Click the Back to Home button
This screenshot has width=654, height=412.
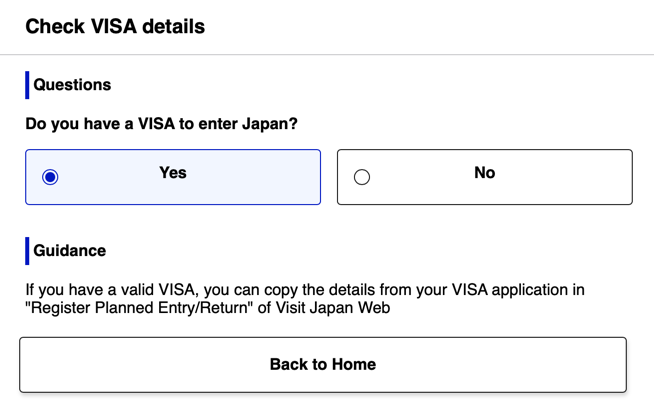click(x=323, y=364)
